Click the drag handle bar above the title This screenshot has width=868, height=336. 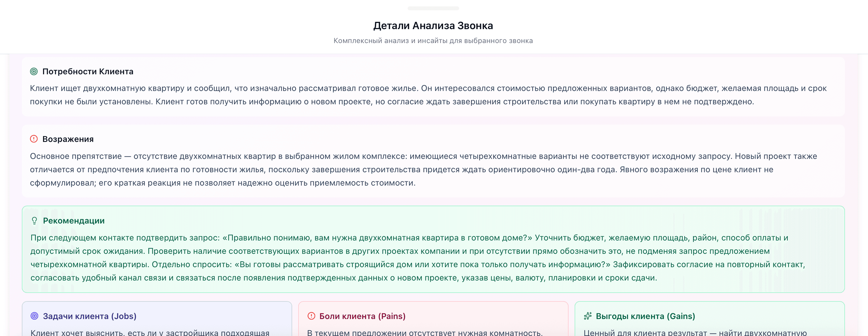click(433, 8)
